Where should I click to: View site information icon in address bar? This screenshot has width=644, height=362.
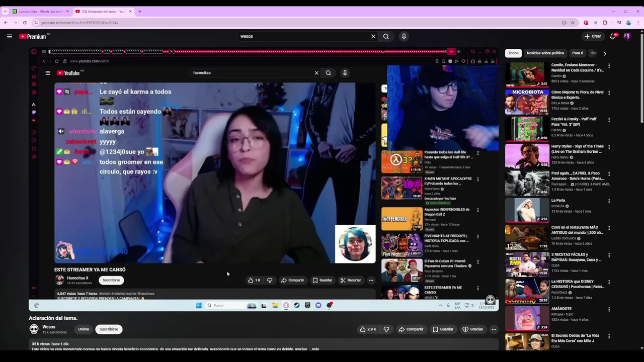36,23
